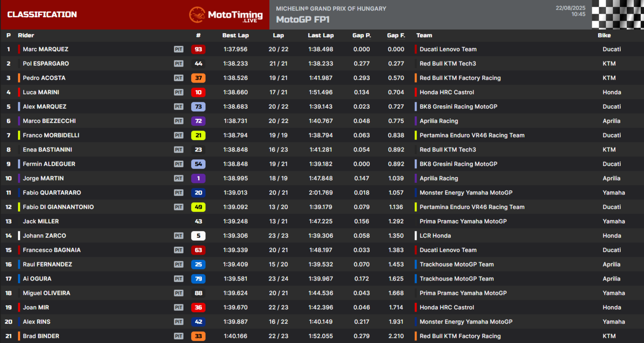Click the number 43 badge for Jack Miller
The height and width of the screenshot is (343, 644).
pos(198,221)
